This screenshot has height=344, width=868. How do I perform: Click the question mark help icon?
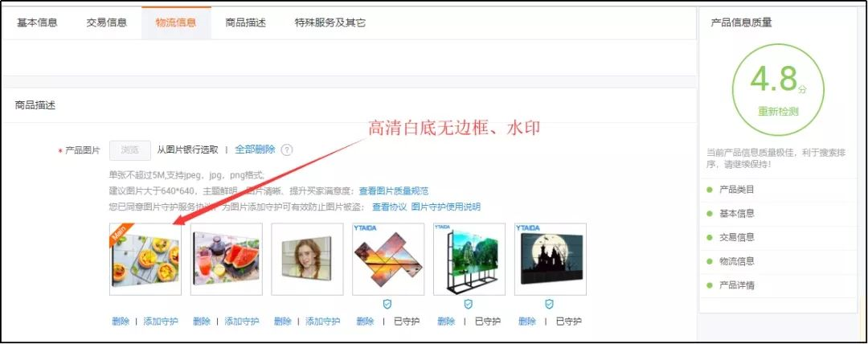tap(287, 150)
